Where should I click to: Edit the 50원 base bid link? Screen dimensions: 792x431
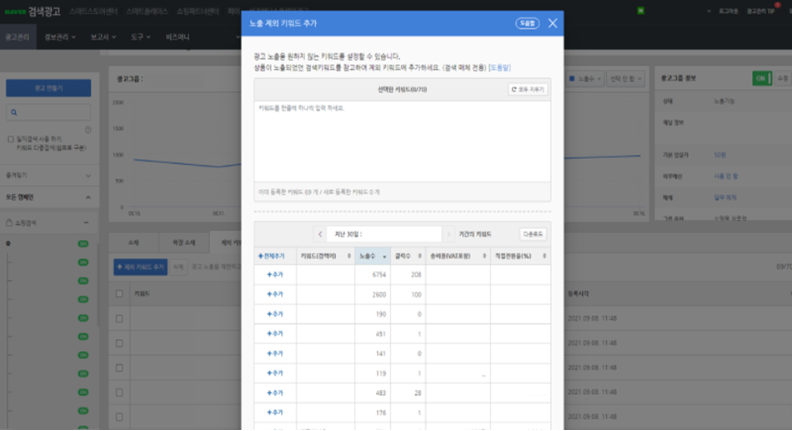point(720,155)
